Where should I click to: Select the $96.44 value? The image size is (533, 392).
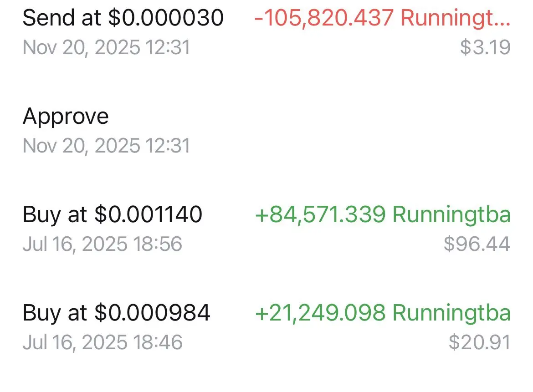[x=477, y=244]
